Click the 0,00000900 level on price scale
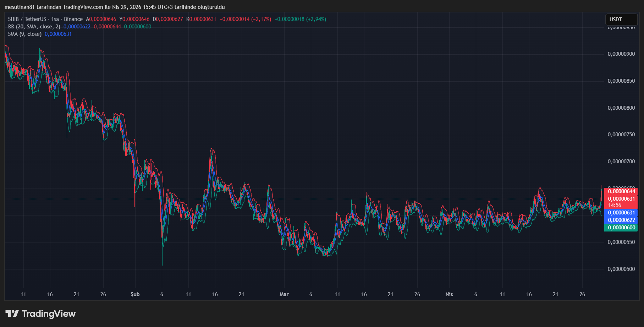Image resolution: width=644 pixels, height=327 pixels. 621,54
